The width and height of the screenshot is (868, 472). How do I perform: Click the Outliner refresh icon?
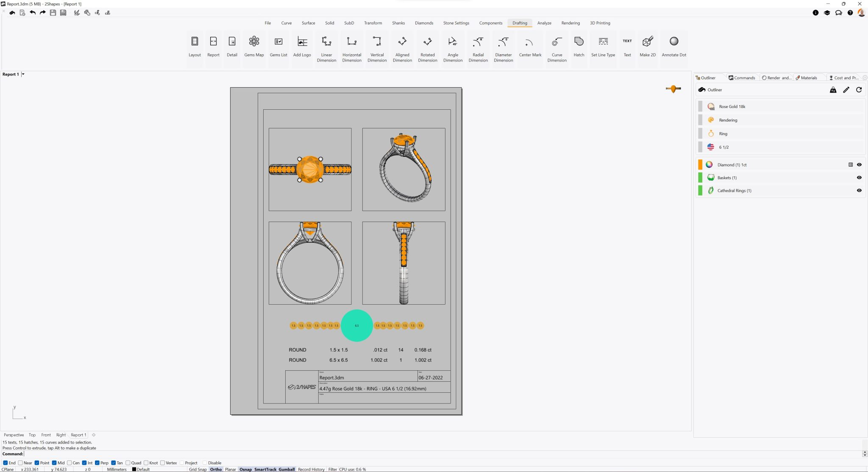point(859,90)
